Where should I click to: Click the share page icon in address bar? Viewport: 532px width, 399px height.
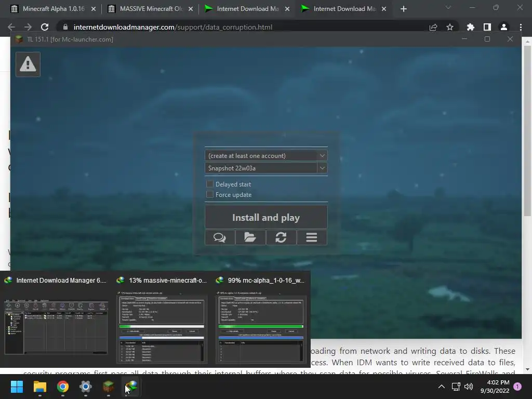point(433,27)
